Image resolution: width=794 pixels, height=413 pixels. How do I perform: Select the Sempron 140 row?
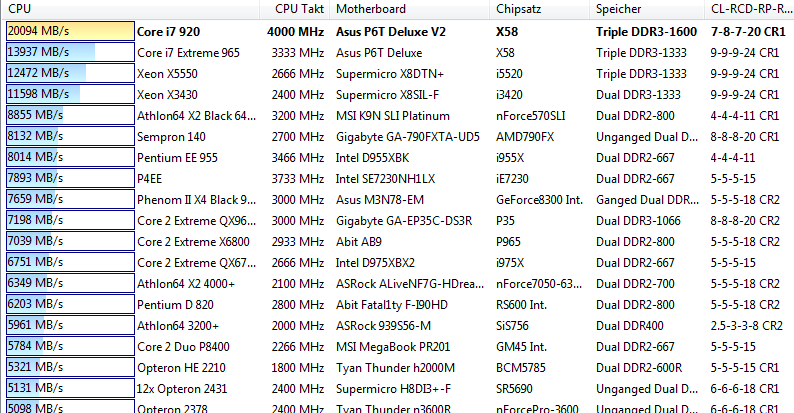397,137
